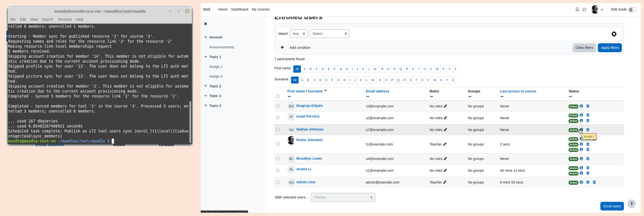Image resolution: width=644 pixels, height=216 pixels.
Task: Select the Pedro Johnston row checkbox
Action: (x=277, y=144)
